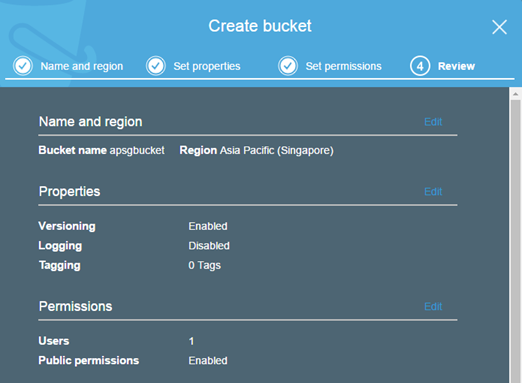This screenshot has height=383, width=522.
Task: Click the vertical scrollbar thumb
Action: pyautogui.click(x=515, y=241)
